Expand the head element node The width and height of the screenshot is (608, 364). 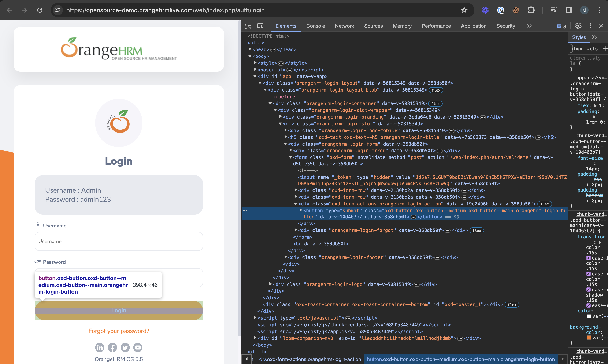pos(250,49)
